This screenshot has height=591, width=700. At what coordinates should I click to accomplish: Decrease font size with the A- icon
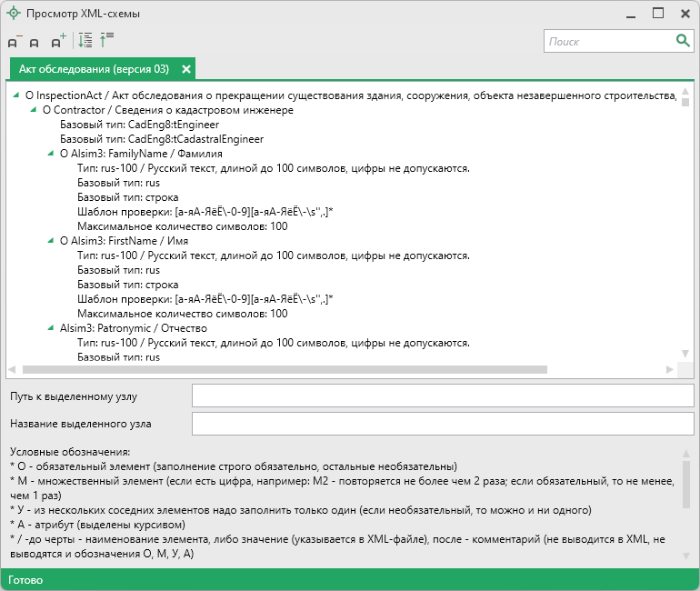pos(14,41)
